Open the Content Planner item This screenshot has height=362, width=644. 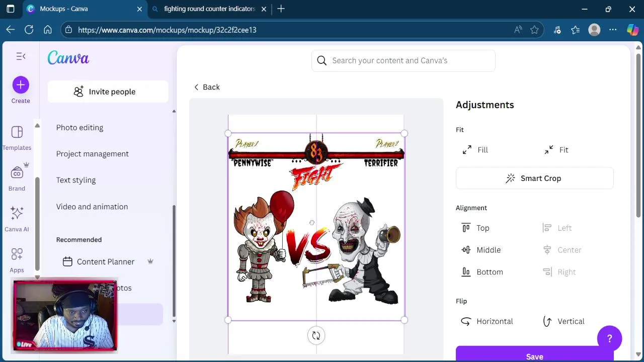click(106, 261)
